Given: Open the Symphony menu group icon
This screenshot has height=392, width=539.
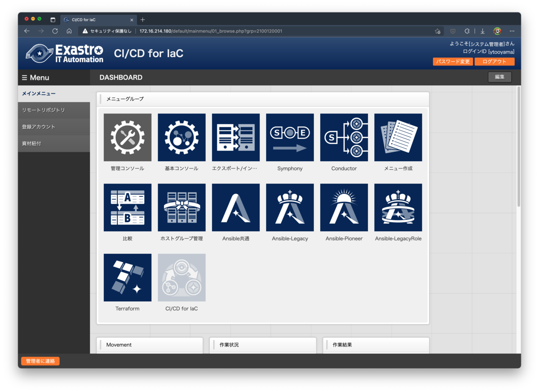Looking at the screenshot, I should [290, 137].
